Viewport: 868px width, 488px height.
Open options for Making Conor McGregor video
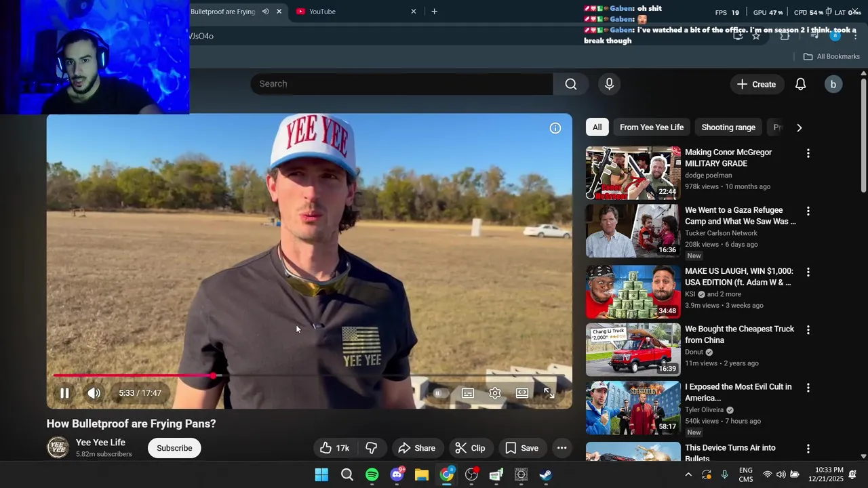click(x=808, y=154)
